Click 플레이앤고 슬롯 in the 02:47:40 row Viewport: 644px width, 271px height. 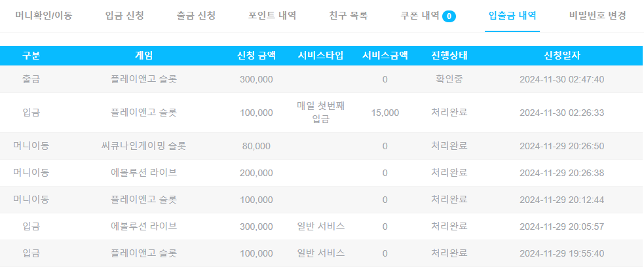click(143, 79)
